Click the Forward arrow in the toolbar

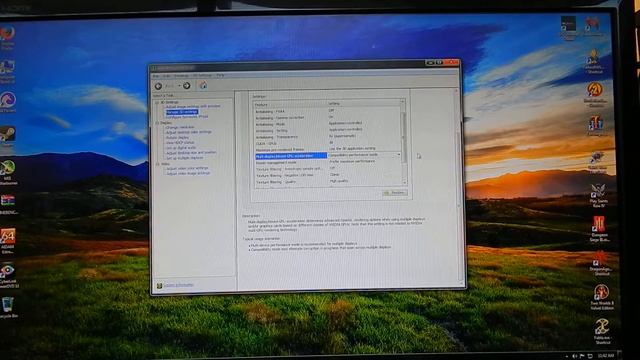[187, 86]
